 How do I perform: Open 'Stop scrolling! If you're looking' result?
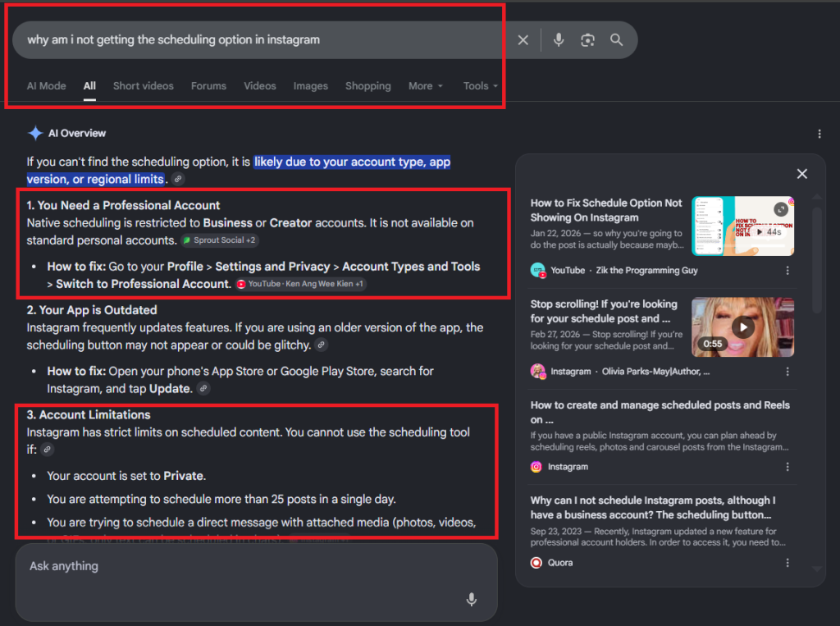604,312
